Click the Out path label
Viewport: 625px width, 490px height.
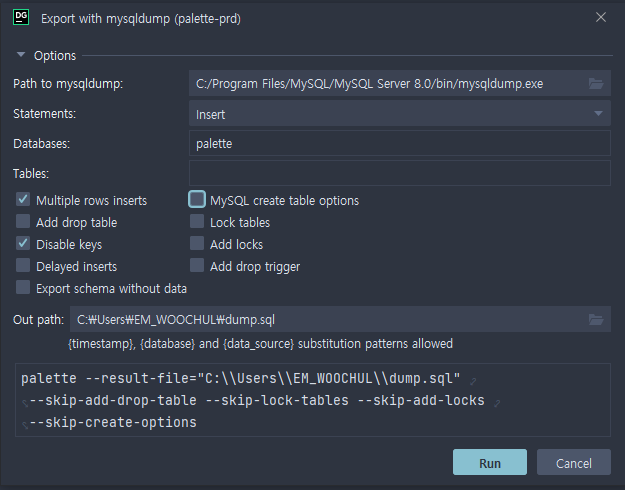pyautogui.click(x=38, y=319)
